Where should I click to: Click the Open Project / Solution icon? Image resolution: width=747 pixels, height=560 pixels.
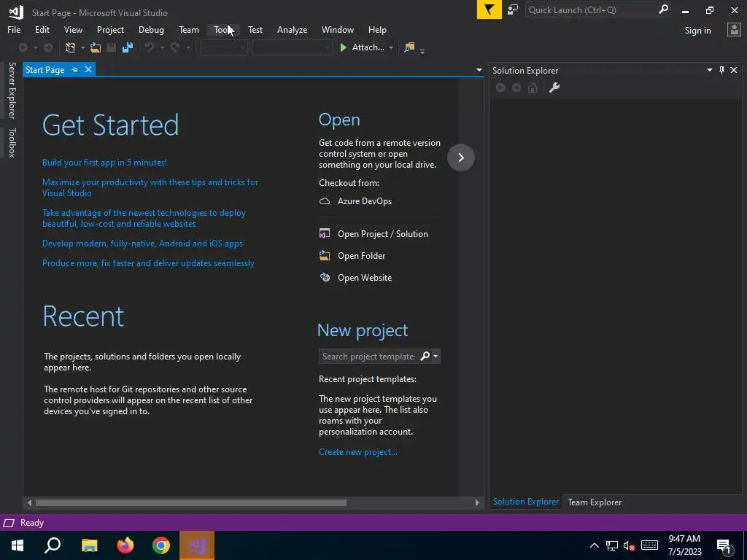click(x=325, y=233)
